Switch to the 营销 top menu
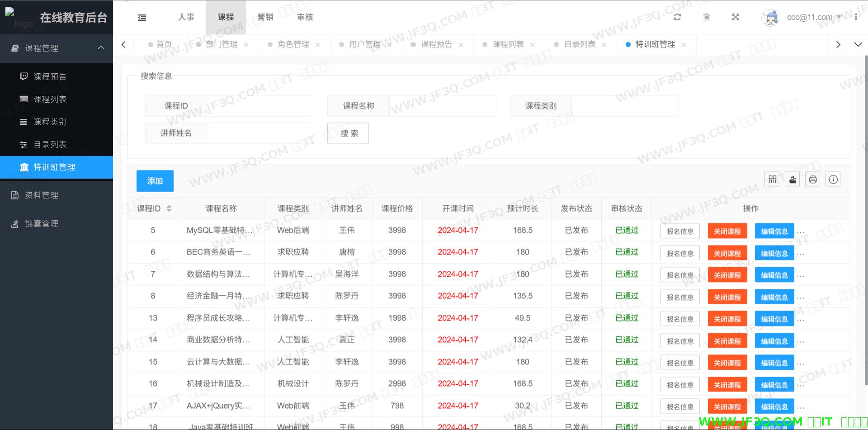The width and height of the screenshot is (868, 430). [265, 17]
